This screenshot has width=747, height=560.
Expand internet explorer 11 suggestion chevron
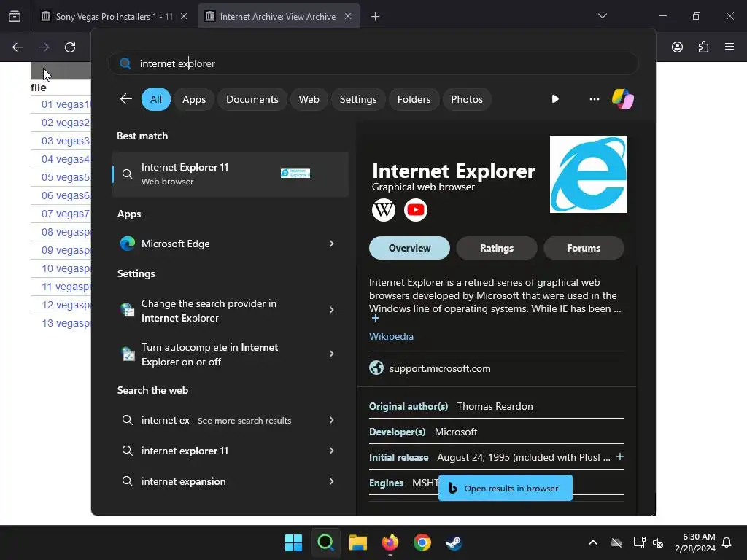point(332,451)
